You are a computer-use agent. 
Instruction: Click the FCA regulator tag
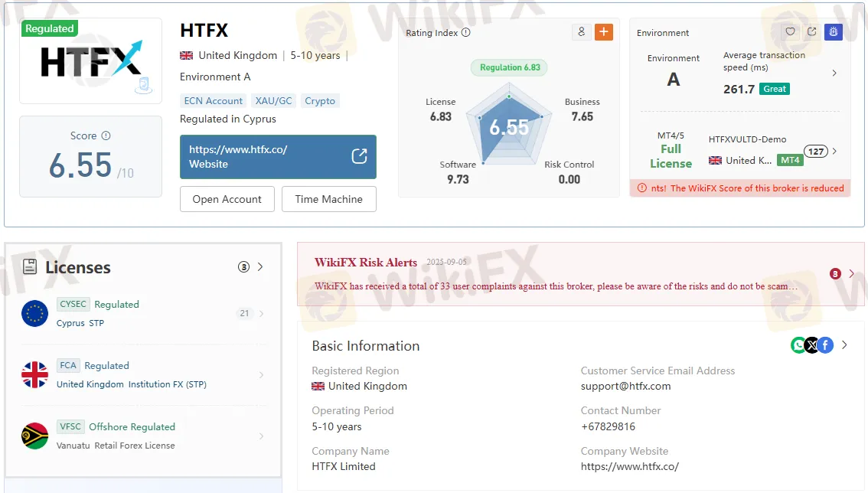pyautogui.click(x=68, y=366)
